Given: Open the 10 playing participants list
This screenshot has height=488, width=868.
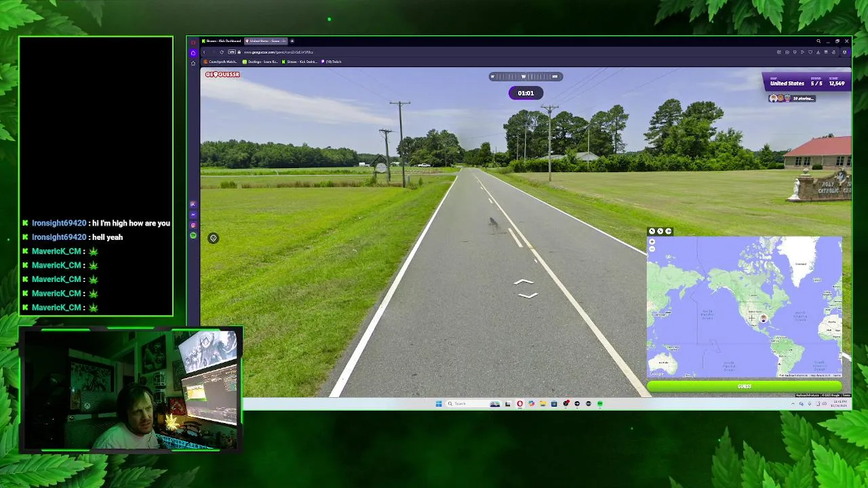Looking at the screenshot, I should tap(791, 98).
